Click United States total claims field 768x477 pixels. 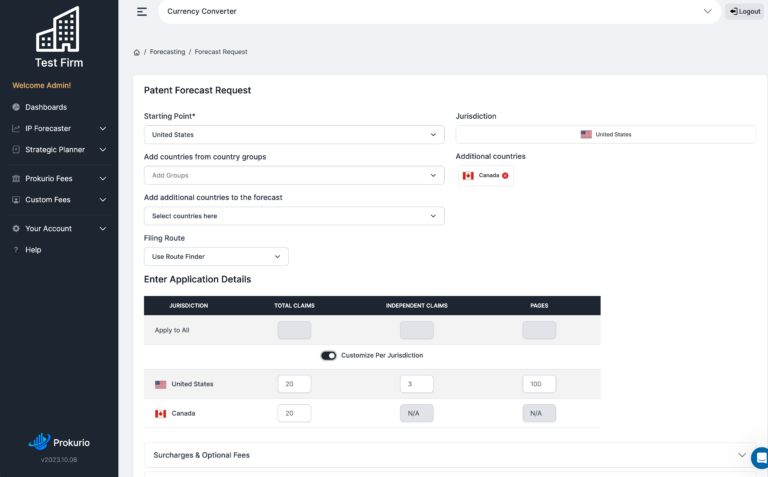pyautogui.click(x=294, y=384)
